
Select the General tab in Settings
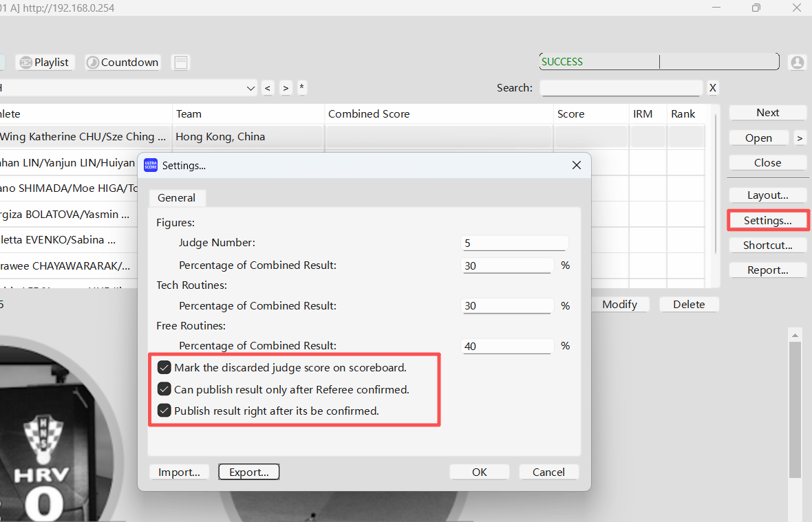177,197
